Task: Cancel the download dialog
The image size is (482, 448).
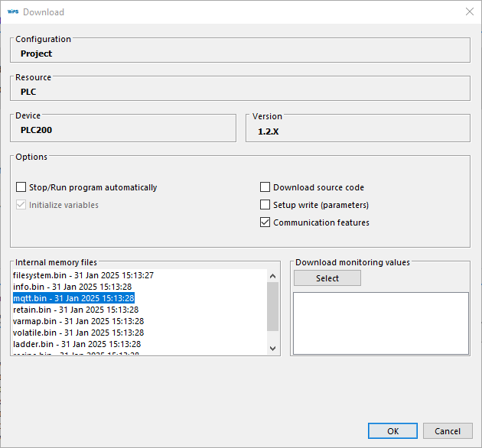Action: [x=448, y=431]
